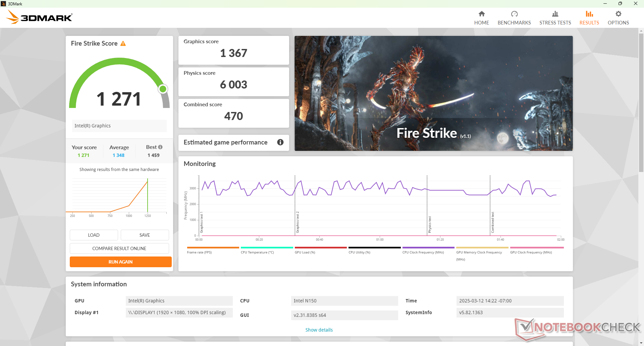The height and width of the screenshot is (346, 644).
Task: Click the Display #1 value field
Action: 179,312
